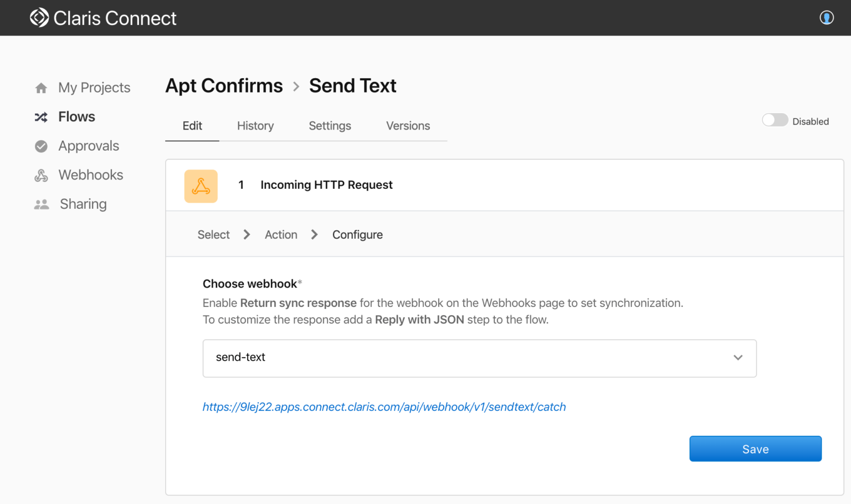Image resolution: width=851 pixels, height=504 pixels.
Task: Save the webhook configuration
Action: (755, 449)
